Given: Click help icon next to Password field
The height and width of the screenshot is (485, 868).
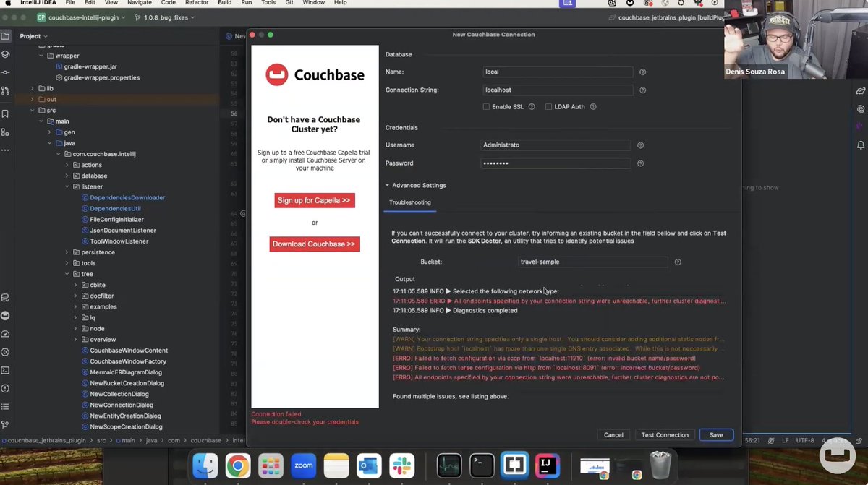Looking at the screenshot, I should pos(640,163).
